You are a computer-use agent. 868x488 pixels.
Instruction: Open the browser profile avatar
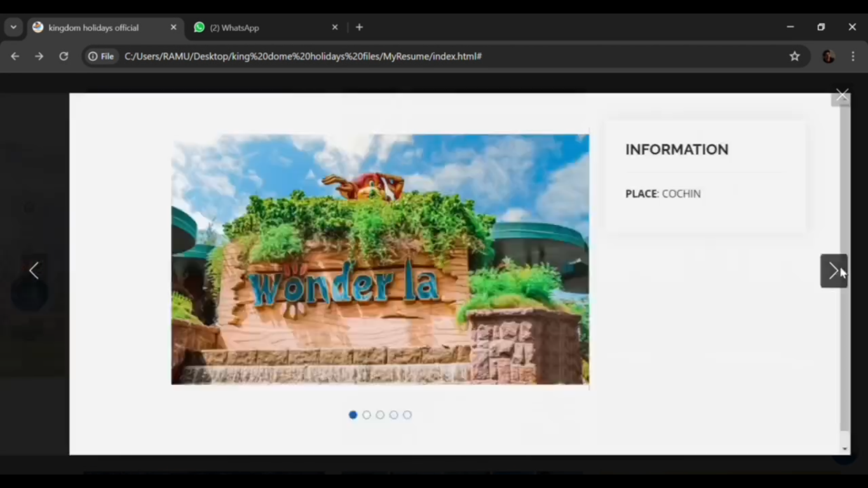(x=828, y=56)
